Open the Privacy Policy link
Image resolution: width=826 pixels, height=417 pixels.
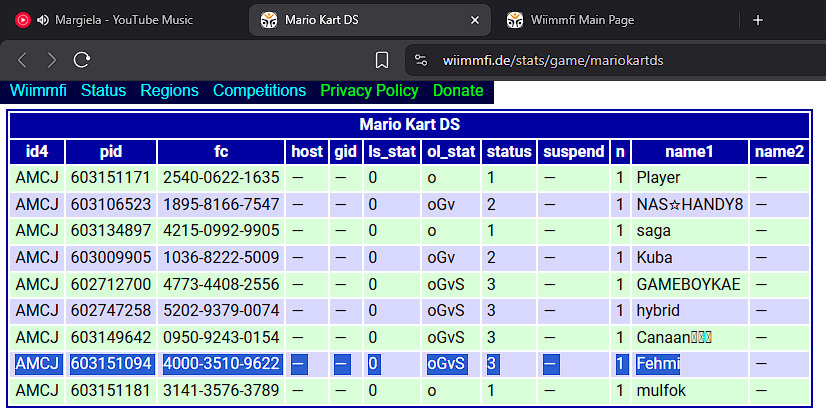369,91
